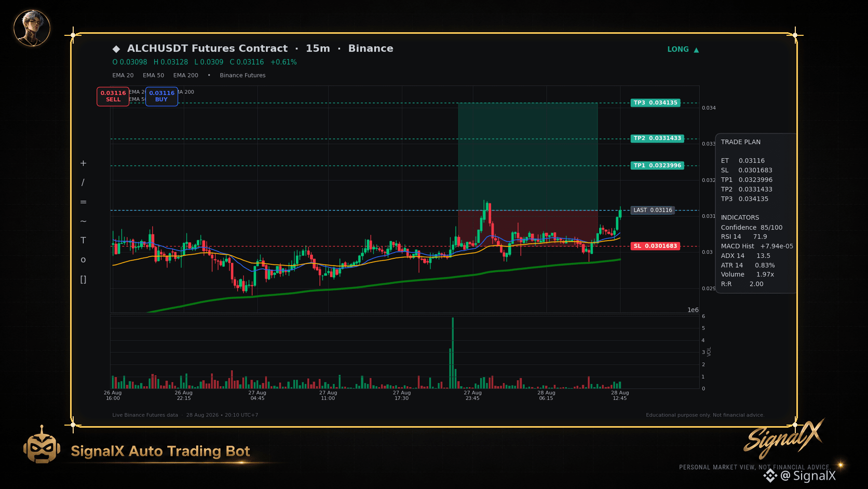Click the 28 Aug 12:45 time label
868x489 pixels.
point(620,395)
